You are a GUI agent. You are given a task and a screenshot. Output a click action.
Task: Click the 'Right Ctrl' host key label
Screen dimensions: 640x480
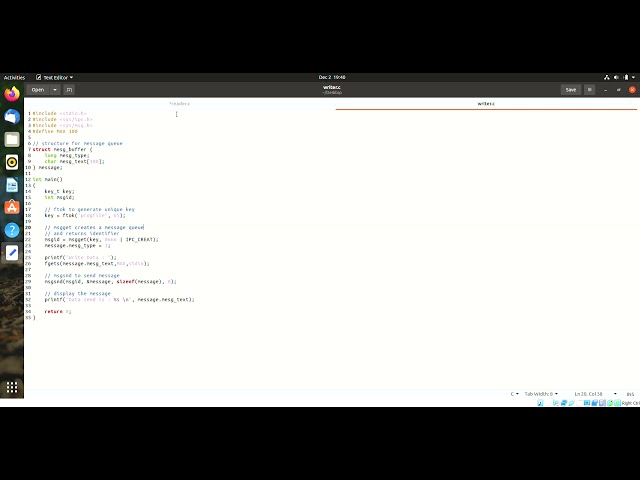click(631, 403)
